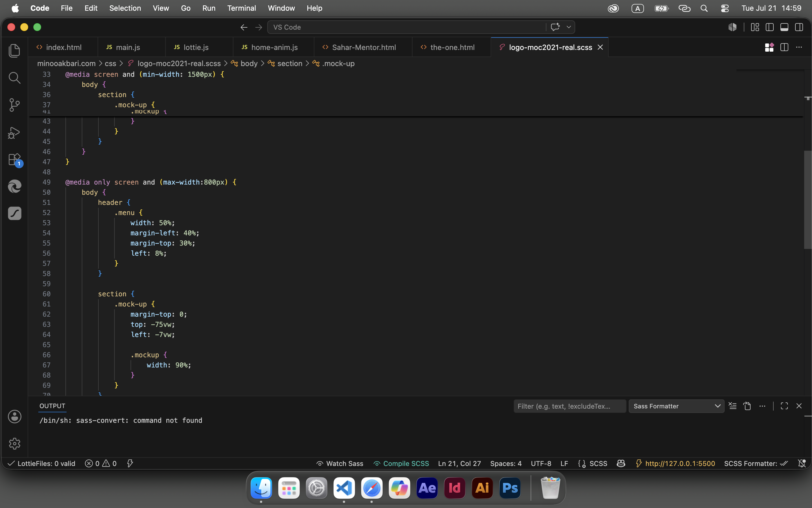Open the Microsoft Edge Tools view

tap(14, 186)
